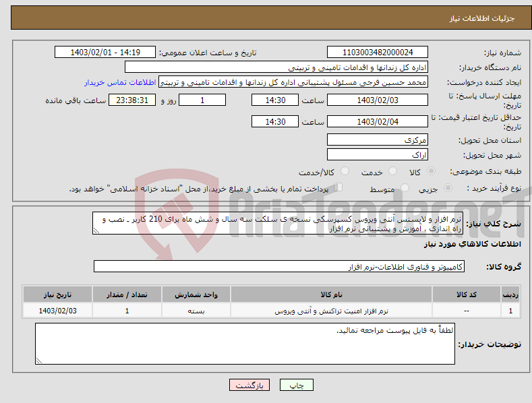
Task: Click the remaining time countdown 23:38:31
Action: [x=132, y=100]
